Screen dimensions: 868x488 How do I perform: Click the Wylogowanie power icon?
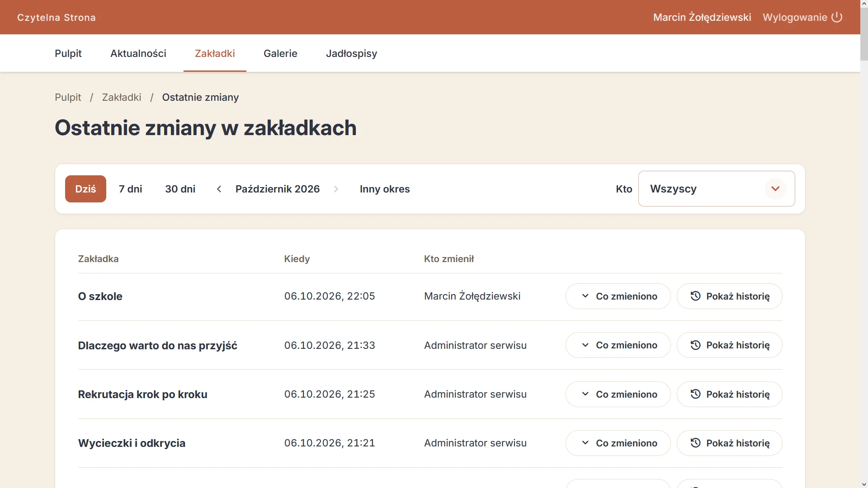837,17
